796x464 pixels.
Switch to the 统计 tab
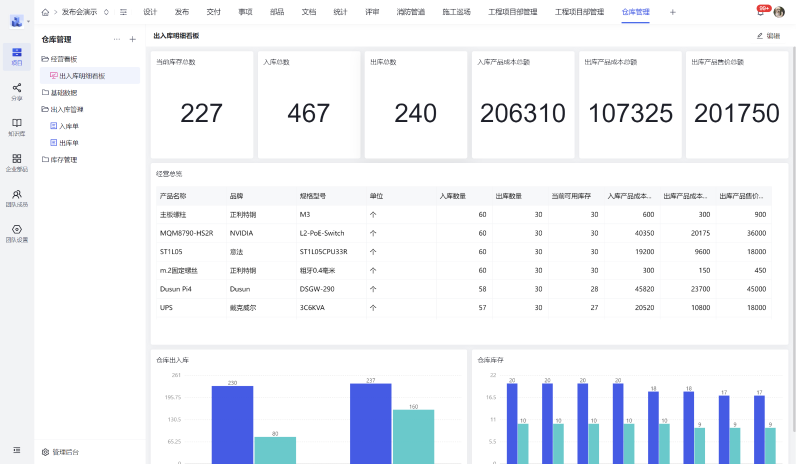click(x=340, y=12)
